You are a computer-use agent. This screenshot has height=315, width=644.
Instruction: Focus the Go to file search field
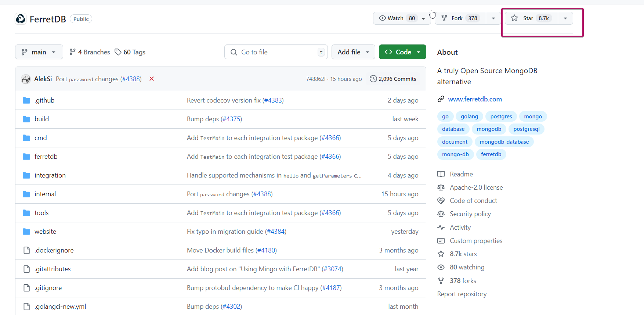click(276, 52)
